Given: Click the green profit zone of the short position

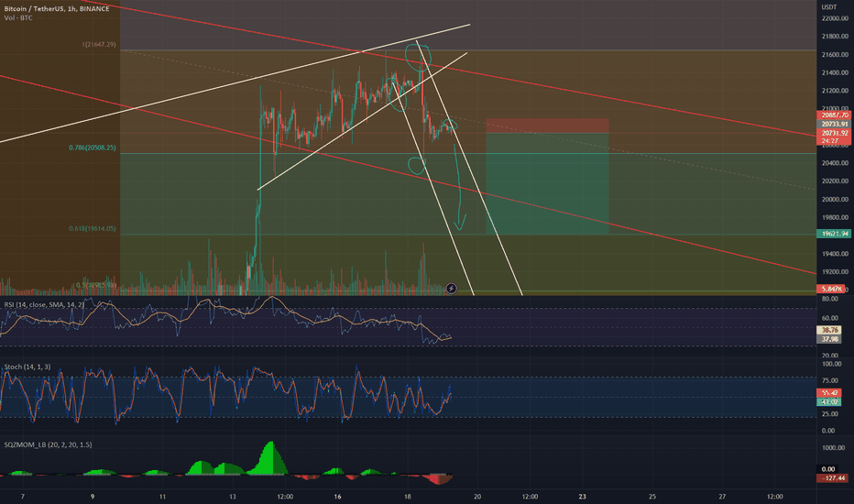Looking at the screenshot, I should (x=547, y=184).
